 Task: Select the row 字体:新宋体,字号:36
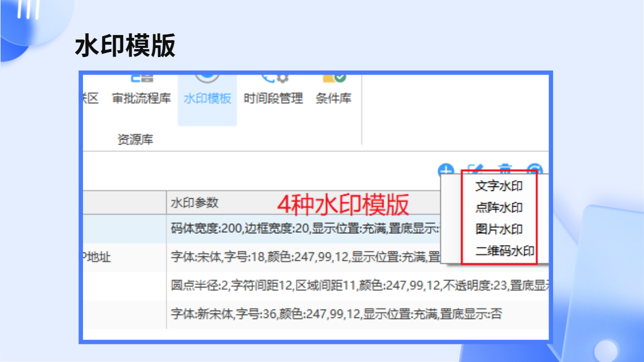point(316,315)
